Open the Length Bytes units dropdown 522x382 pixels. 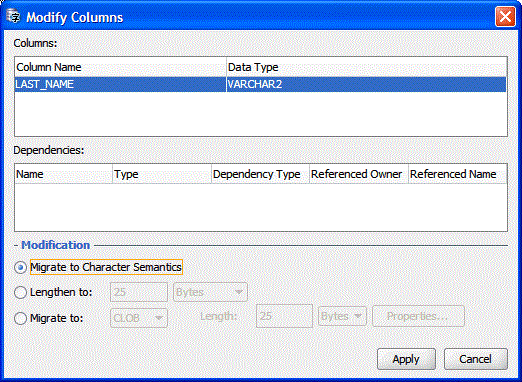point(342,316)
